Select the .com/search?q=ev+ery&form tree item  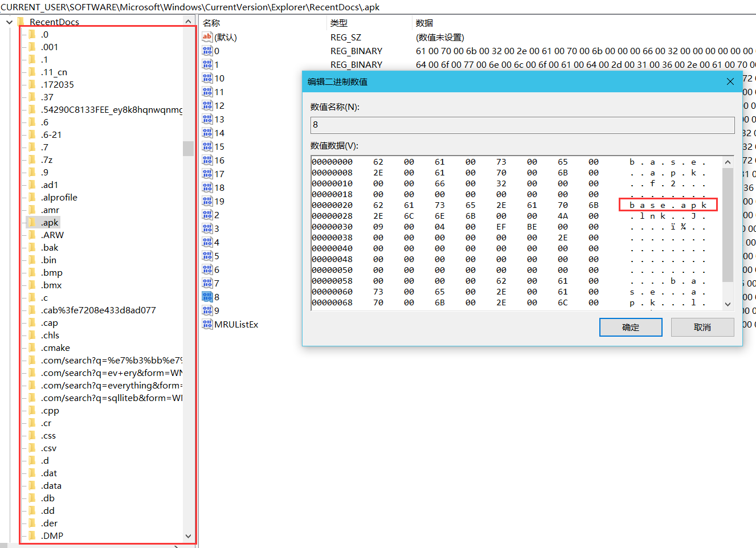(x=112, y=373)
